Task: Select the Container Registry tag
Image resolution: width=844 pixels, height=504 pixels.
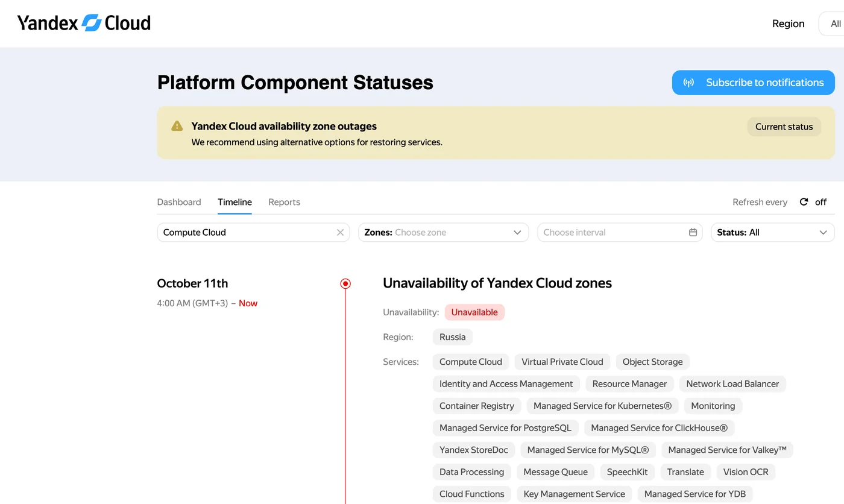Action: coord(477,406)
